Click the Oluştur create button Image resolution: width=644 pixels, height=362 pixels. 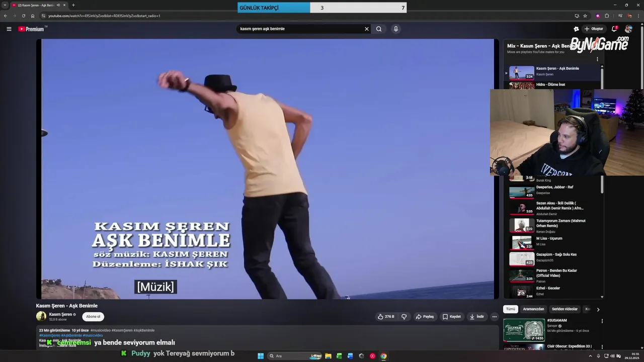click(594, 29)
